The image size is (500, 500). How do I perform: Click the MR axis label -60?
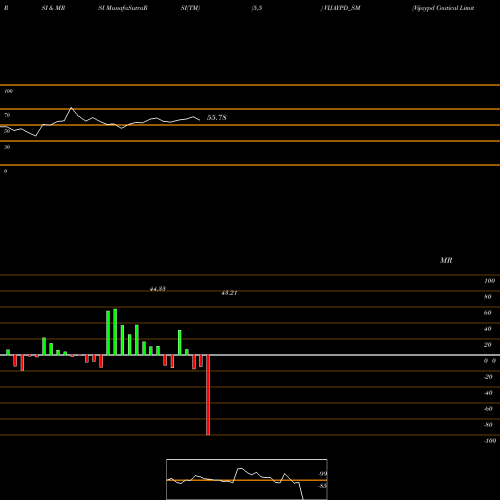click(488, 409)
